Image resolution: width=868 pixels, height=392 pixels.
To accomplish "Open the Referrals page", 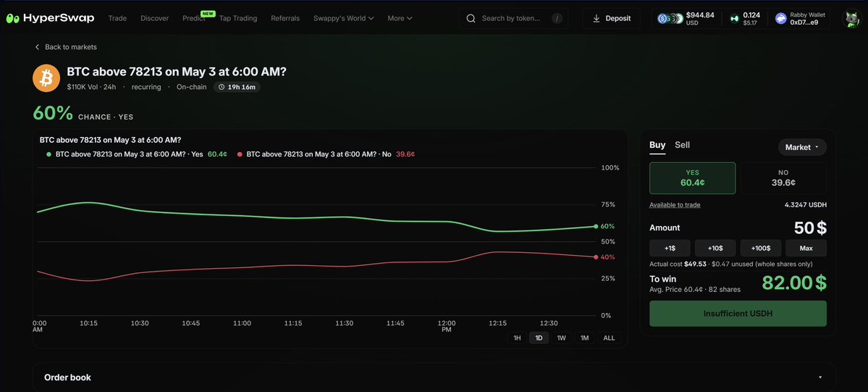I will 285,18.
